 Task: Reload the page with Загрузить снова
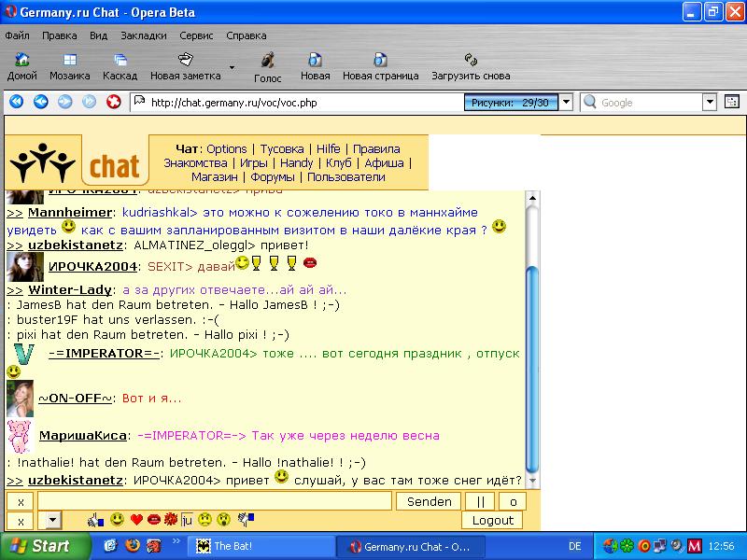(x=471, y=66)
